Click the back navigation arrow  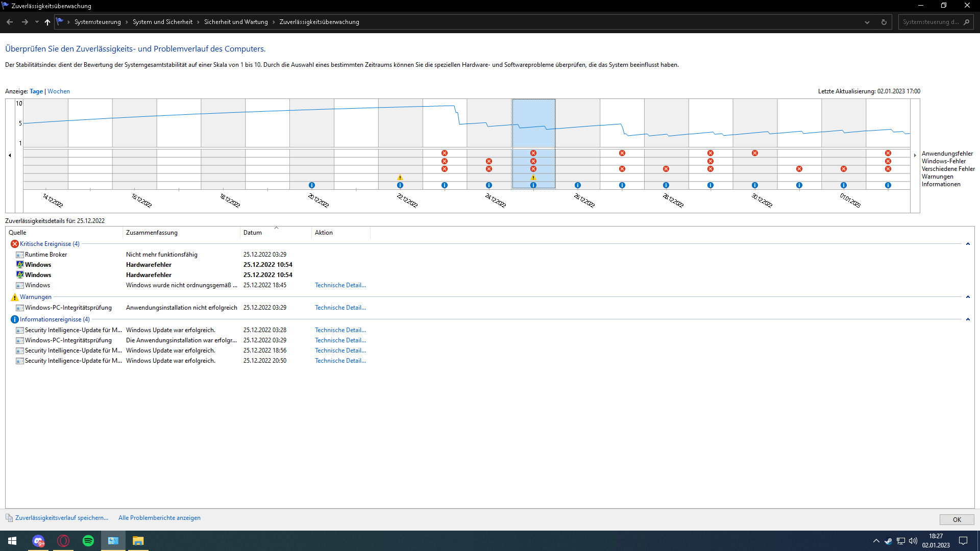10,22
